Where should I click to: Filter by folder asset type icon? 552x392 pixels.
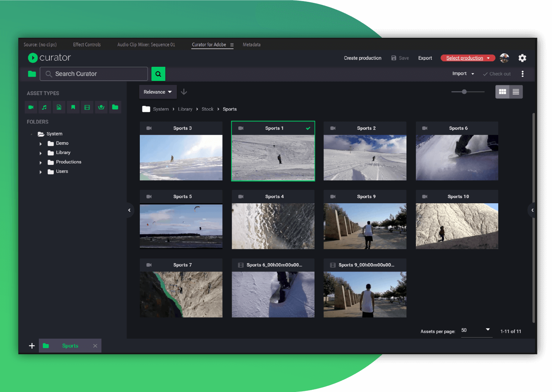pos(115,107)
